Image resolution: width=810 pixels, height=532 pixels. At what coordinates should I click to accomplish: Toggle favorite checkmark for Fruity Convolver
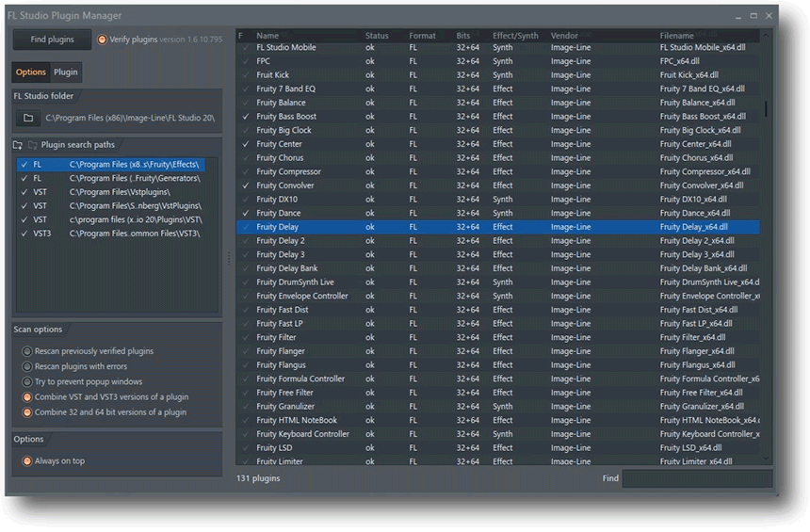point(246,185)
